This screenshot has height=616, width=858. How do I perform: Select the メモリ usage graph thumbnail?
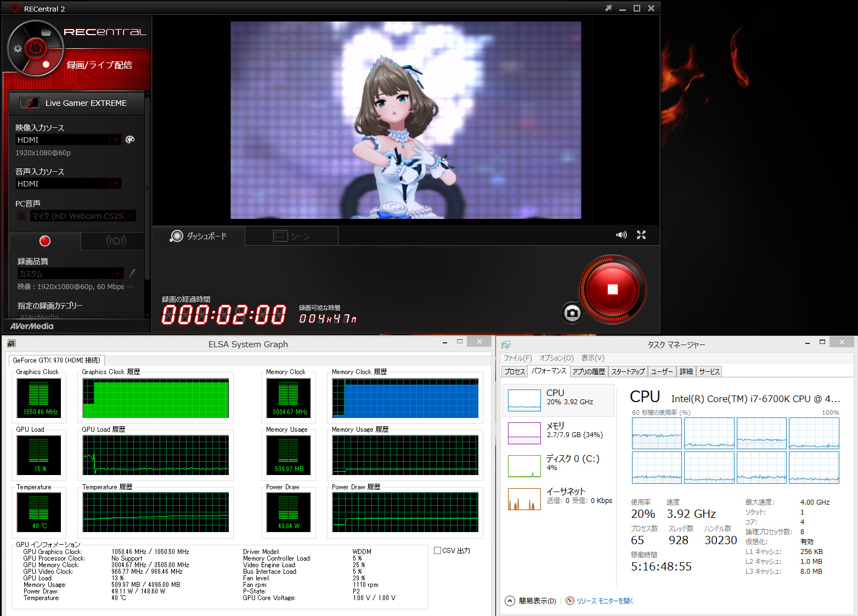pyautogui.click(x=524, y=433)
